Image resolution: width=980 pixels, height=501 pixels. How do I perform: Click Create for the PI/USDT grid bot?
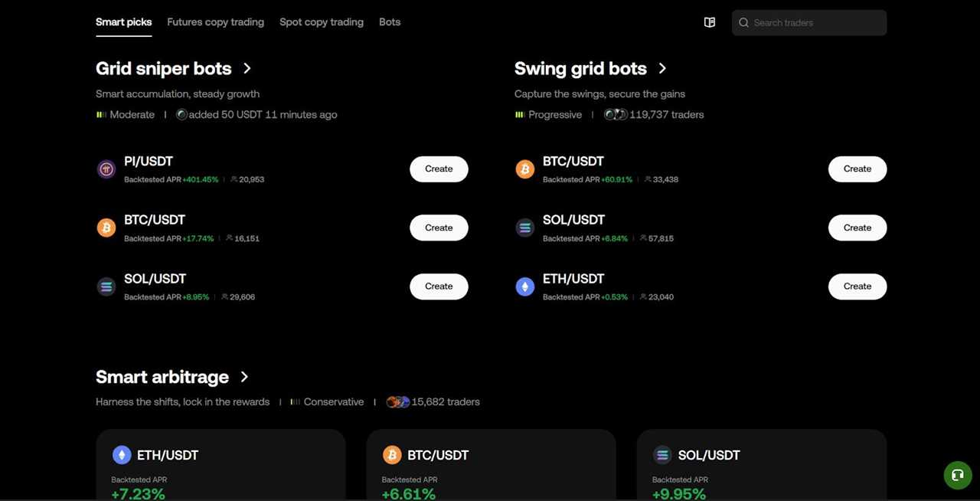[x=439, y=169]
